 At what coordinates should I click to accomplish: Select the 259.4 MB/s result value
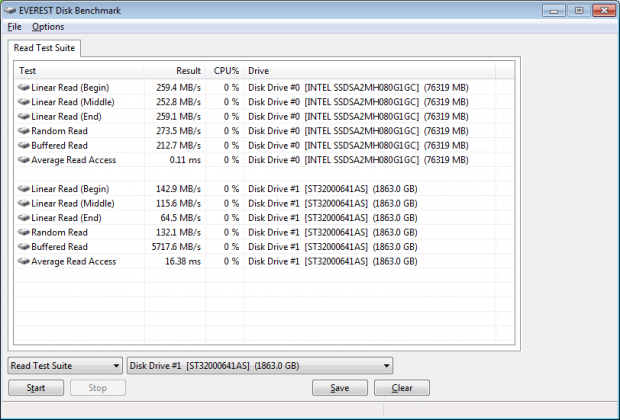click(x=178, y=87)
